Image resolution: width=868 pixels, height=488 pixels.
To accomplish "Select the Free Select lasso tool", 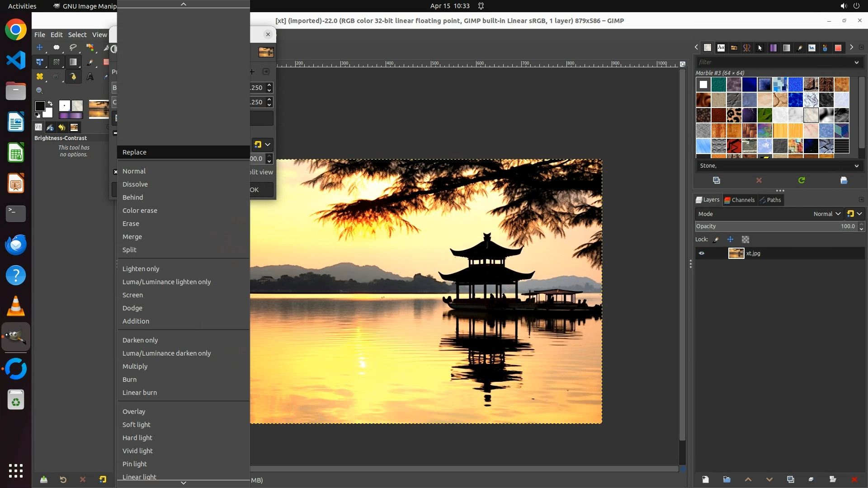I will pyautogui.click(x=73, y=47).
